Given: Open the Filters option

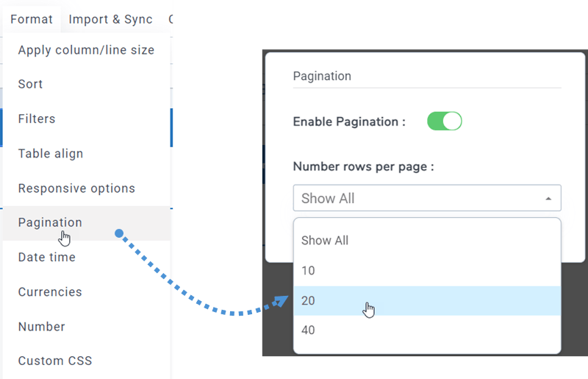Looking at the screenshot, I should pyautogui.click(x=37, y=118).
